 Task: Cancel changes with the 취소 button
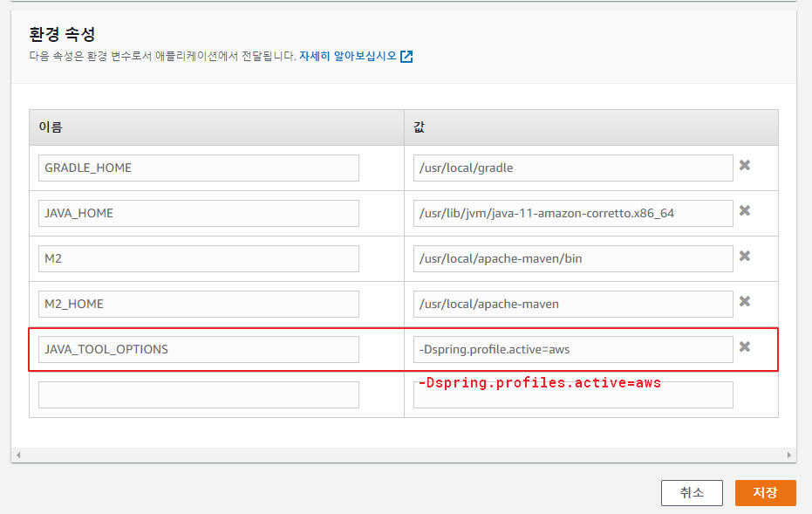coord(692,492)
